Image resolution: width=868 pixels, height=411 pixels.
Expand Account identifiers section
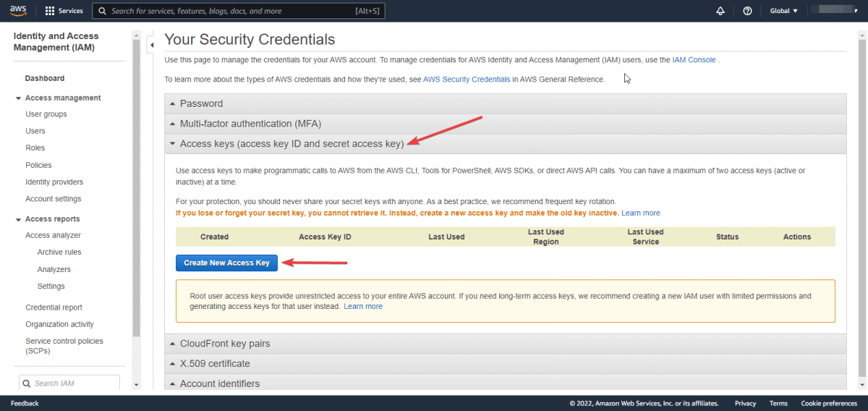point(505,384)
